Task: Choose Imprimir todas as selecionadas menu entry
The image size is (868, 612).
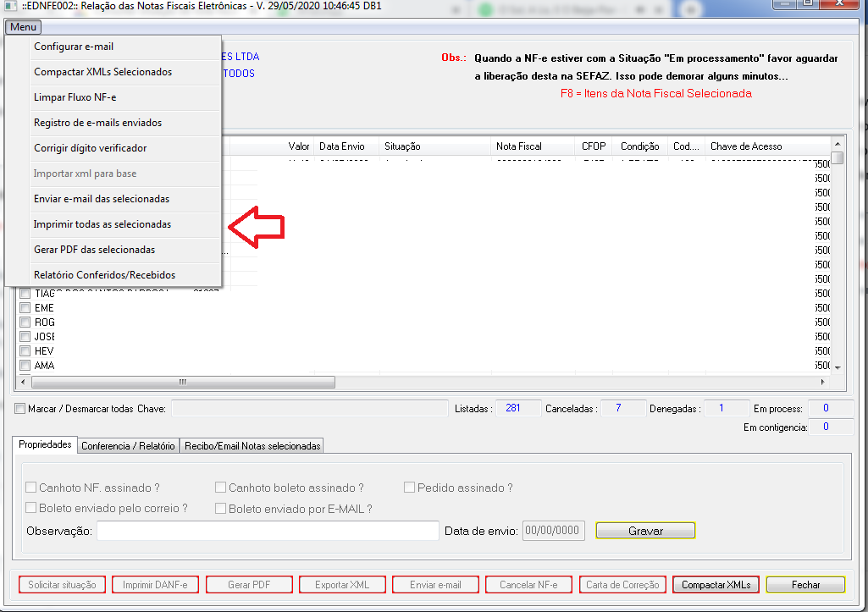Action: click(102, 224)
